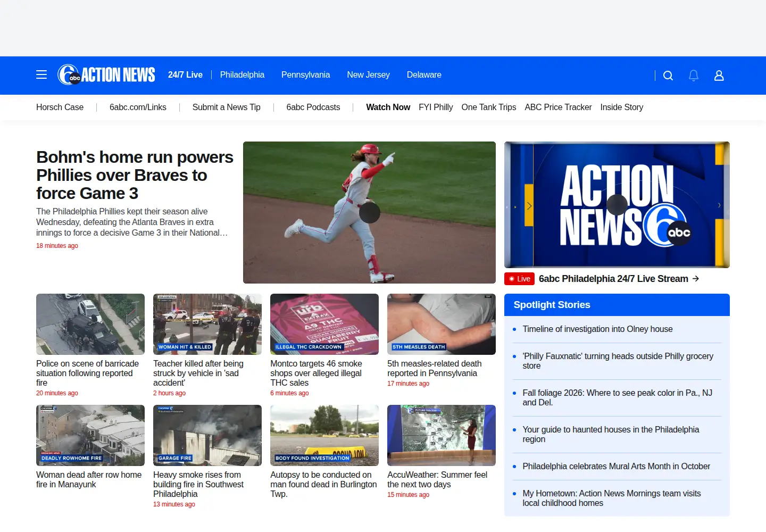Screen dimensions: 766x532
Task: Open the barricade situation story thumbnail
Action: coord(90,324)
